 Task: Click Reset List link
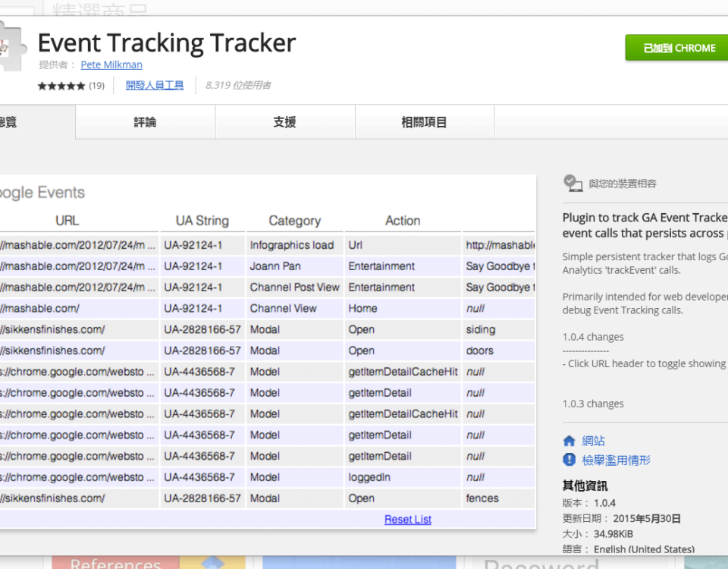pyautogui.click(x=408, y=519)
